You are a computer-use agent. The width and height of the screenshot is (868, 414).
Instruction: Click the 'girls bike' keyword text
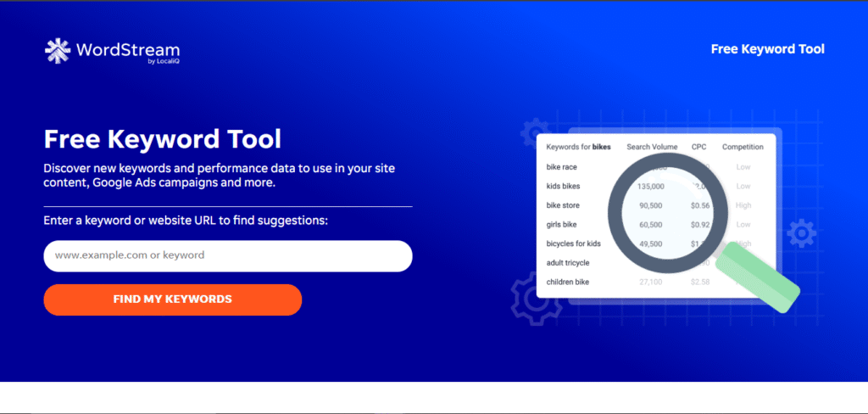coord(561,225)
